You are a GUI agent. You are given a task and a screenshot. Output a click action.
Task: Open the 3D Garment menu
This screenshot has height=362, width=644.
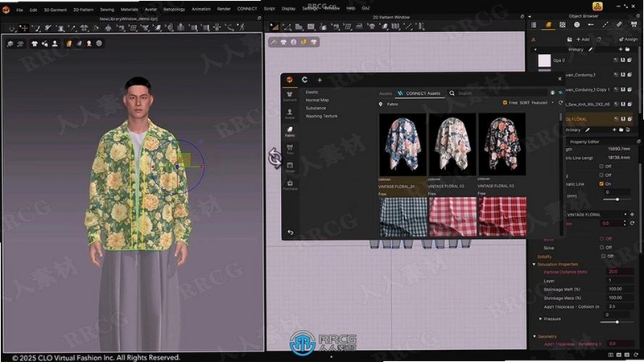55,10
